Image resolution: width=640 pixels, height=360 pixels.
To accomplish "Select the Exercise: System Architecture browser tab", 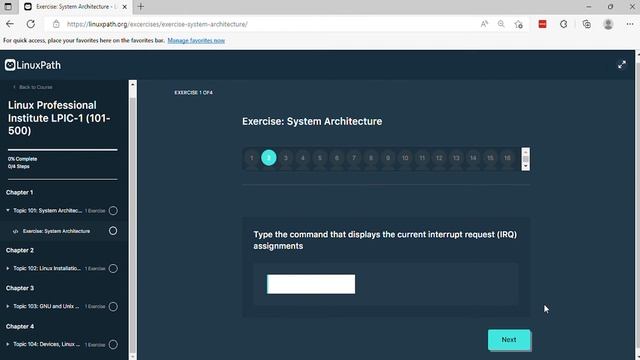I will tap(76, 7).
